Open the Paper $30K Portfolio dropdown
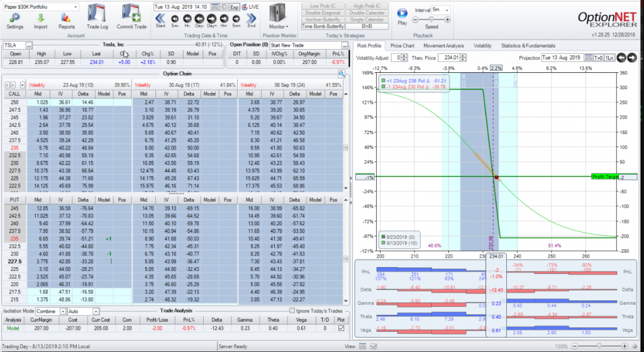Screen dimensions: 644x352 coord(75,7)
